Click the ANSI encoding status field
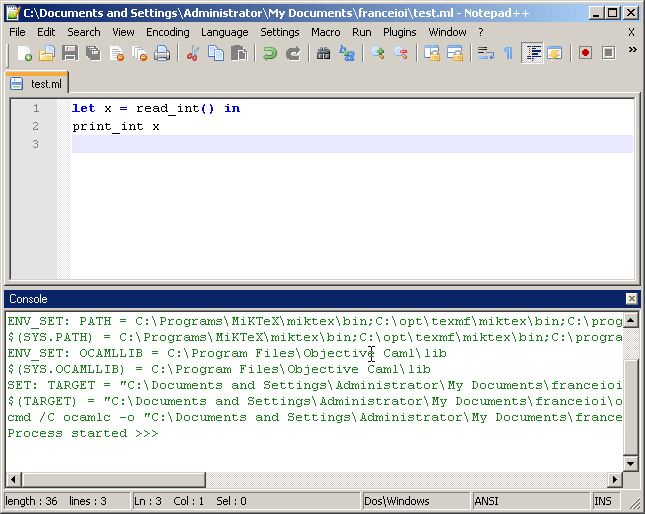This screenshot has height=514, width=645. click(x=531, y=501)
